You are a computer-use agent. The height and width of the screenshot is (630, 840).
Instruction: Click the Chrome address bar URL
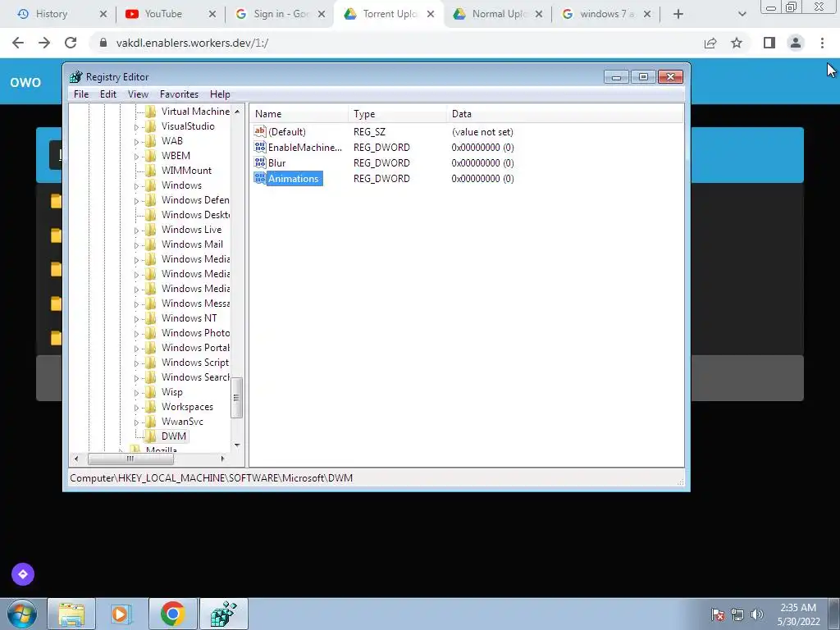192,43
